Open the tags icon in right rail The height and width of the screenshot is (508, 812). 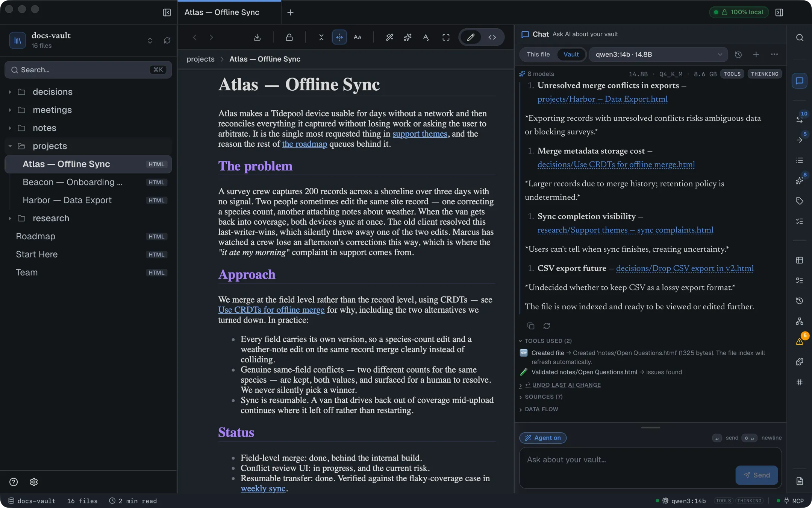800,201
